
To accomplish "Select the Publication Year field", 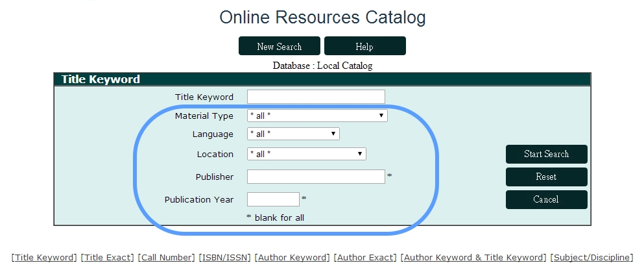I will pyautogui.click(x=273, y=199).
